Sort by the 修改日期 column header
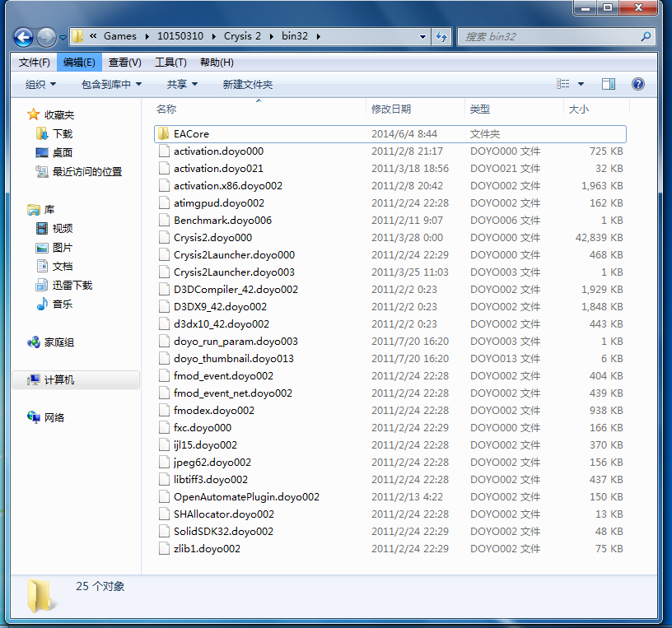This screenshot has width=672, height=628. (415, 109)
